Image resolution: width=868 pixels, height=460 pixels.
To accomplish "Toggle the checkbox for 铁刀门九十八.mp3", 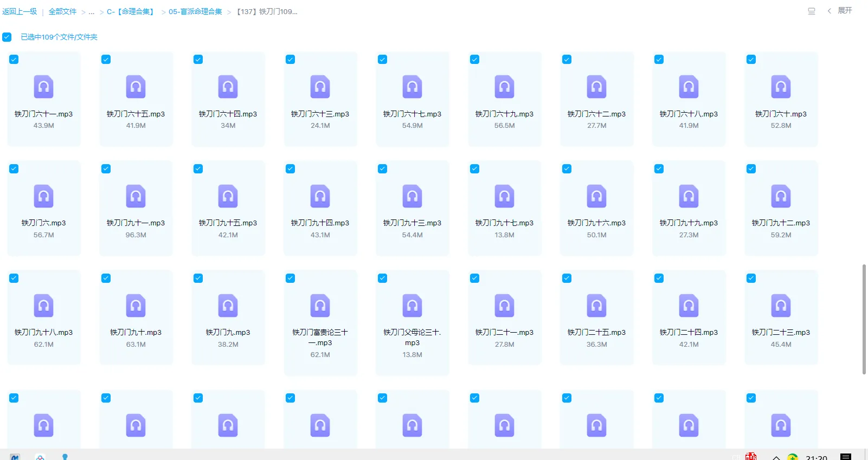I will 14,278.
